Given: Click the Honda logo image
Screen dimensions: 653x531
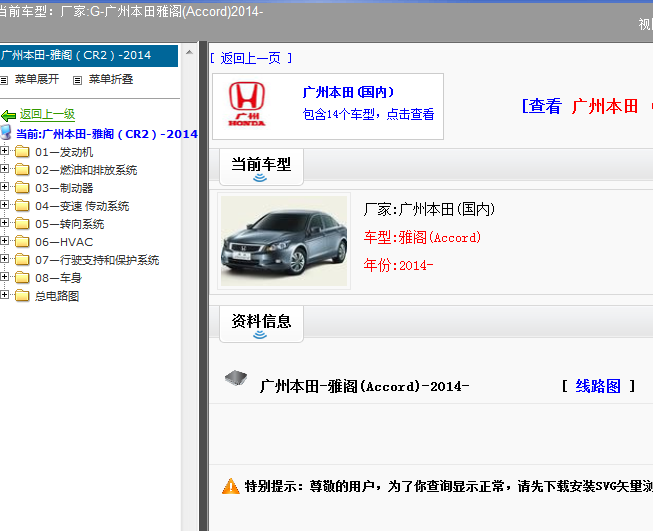Looking at the screenshot, I should [x=248, y=105].
